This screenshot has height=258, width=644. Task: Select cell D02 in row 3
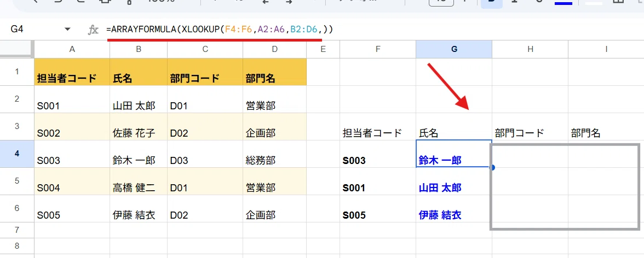tap(205, 127)
